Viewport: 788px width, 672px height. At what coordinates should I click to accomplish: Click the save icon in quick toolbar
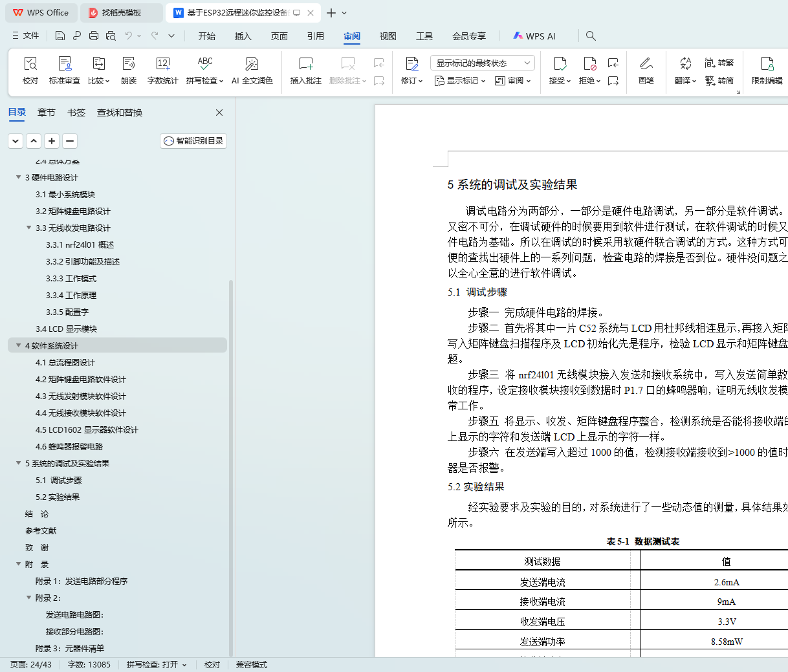coord(60,36)
